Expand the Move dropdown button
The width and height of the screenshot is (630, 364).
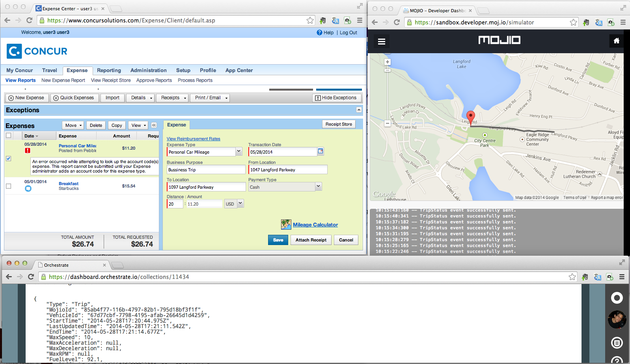[73, 125]
